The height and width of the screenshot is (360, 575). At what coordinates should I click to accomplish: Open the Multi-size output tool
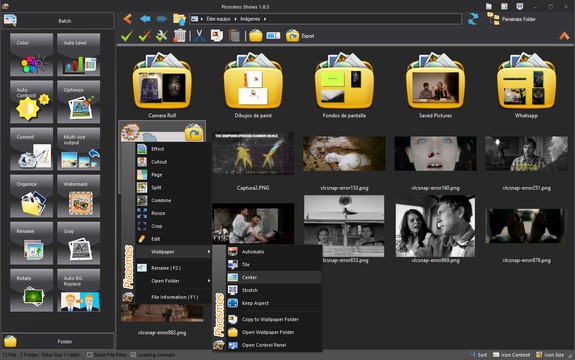78,149
